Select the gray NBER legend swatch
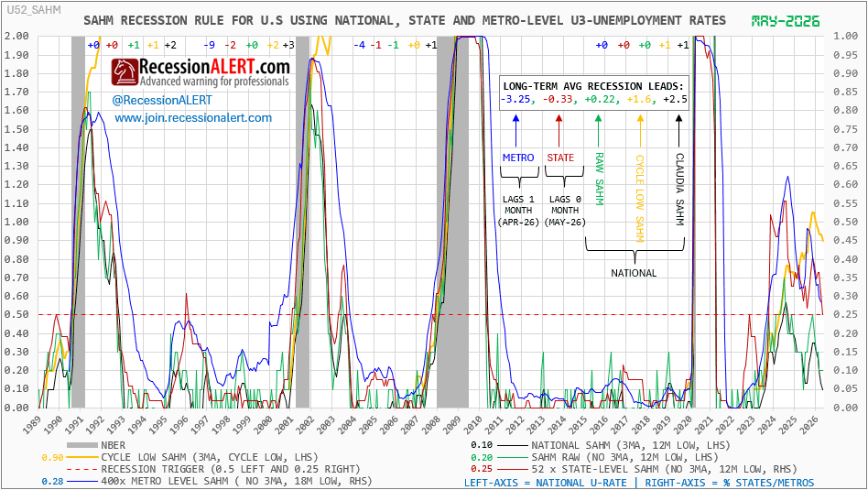Screen dimensions: 868x490 click(81, 445)
